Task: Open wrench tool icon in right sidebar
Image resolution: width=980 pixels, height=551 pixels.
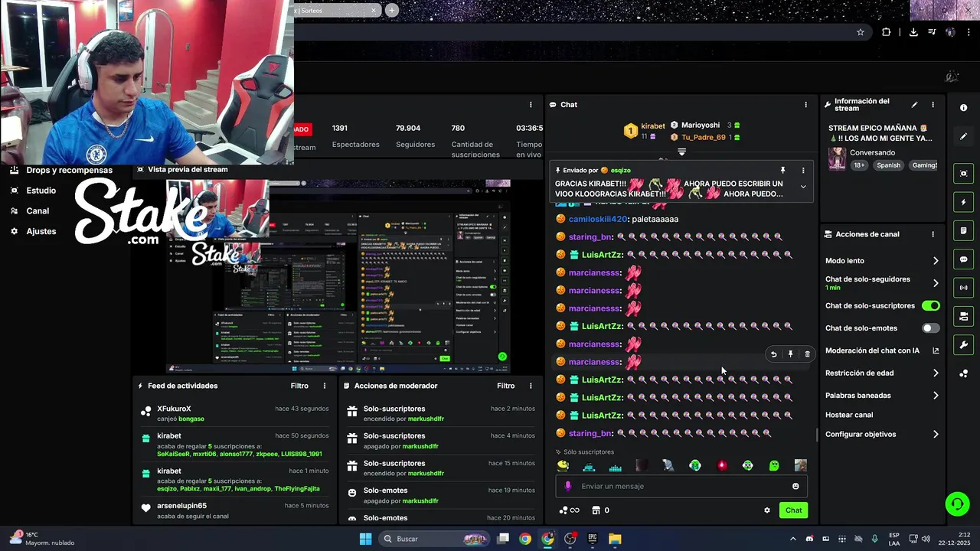Action: tap(963, 345)
